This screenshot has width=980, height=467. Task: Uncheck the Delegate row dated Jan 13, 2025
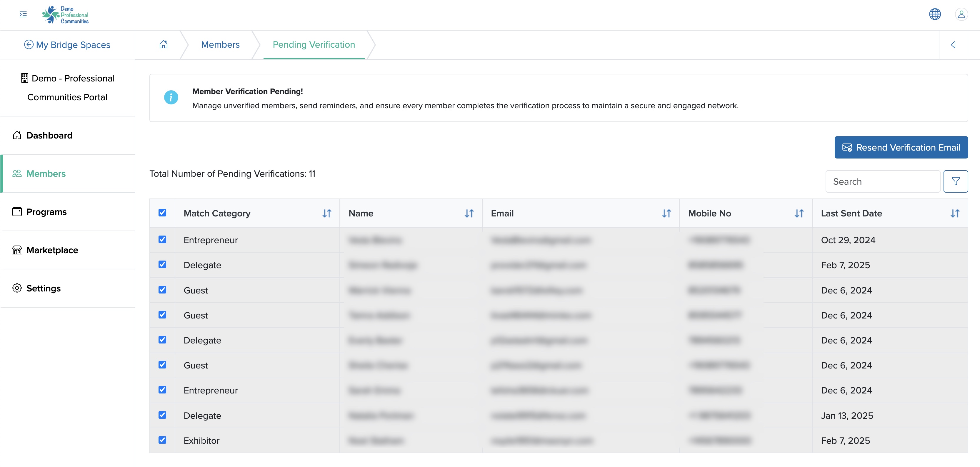(162, 415)
